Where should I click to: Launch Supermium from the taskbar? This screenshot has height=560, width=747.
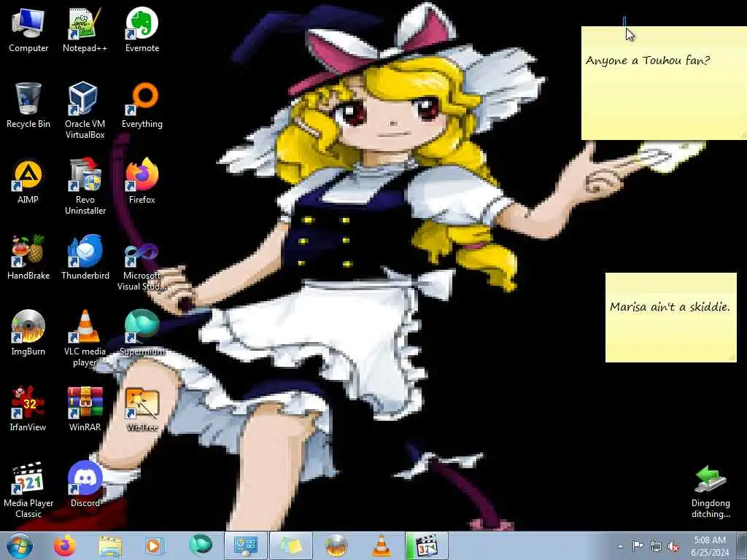[200, 545]
